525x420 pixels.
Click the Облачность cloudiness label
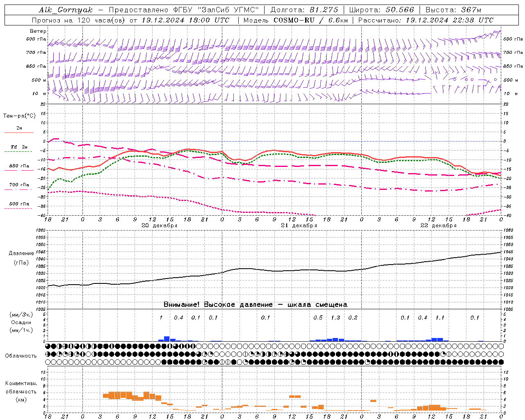21,356
